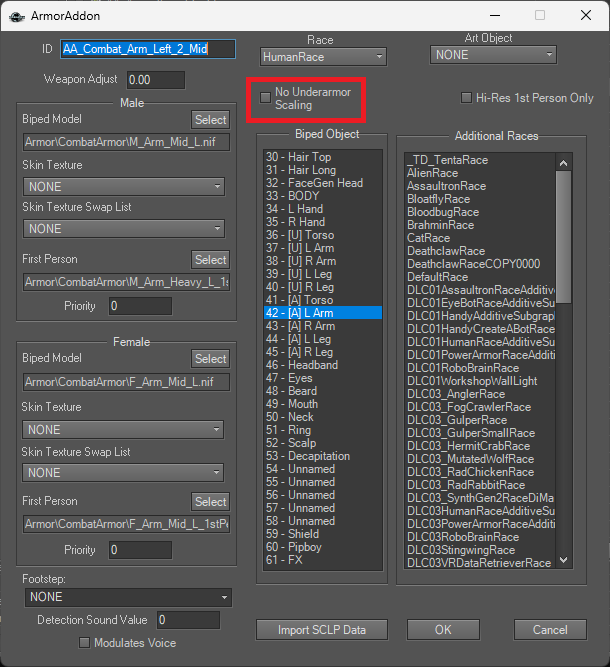Click Female First Person path field
This screenshot has height=667, width=610.
(x=126, y=524)
